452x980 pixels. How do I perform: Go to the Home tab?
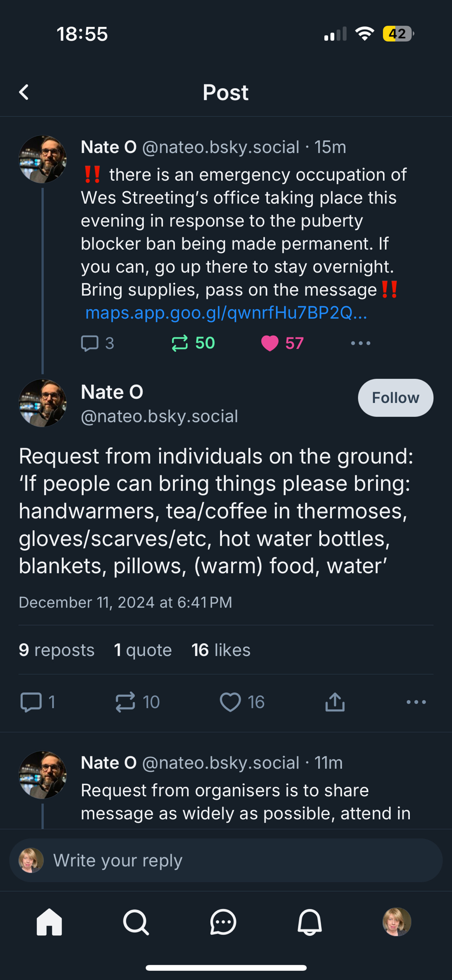tap(50, 922)
